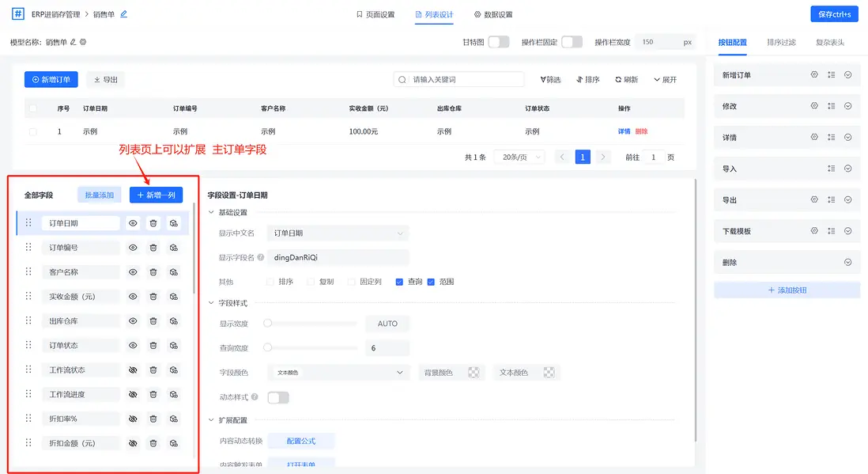Show the 工作流进度 field via eye icon
The height and width of the screenshot is (474, 868).
click(x=133, y=394)
